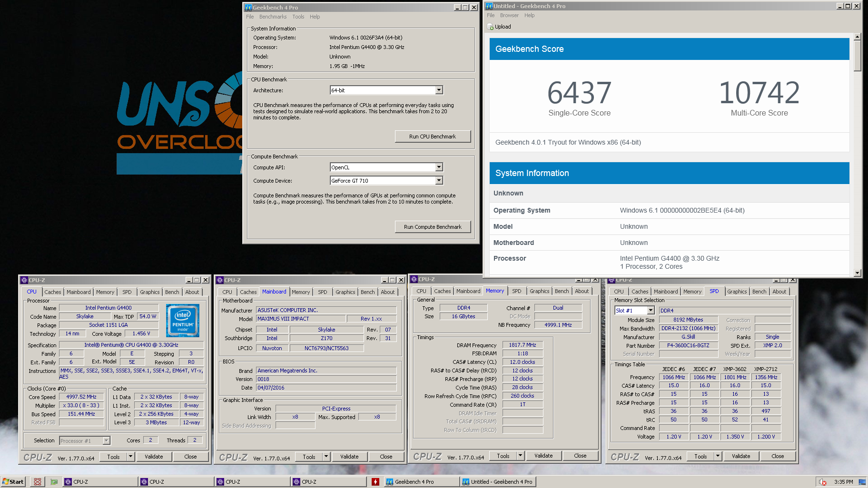Expand Tools arrow in first CPU-Z window
The image size is (868, 488).
point(130,457)
